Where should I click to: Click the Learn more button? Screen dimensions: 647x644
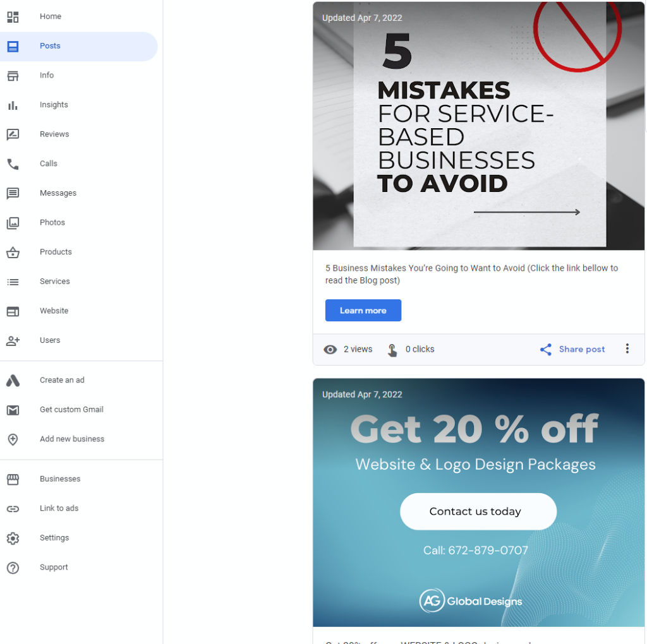pyautogui.click(x=363, y=311)
